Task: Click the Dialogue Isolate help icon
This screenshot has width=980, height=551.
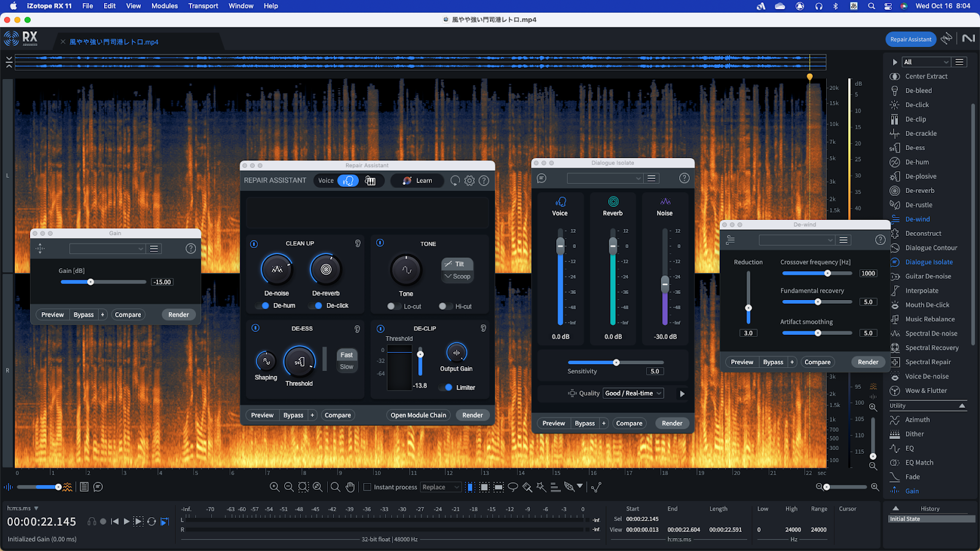Action: 684,178
